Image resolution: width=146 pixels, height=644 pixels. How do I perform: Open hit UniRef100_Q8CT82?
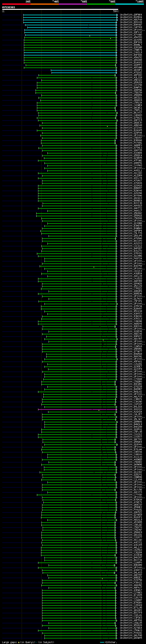(x=131, y=439)
